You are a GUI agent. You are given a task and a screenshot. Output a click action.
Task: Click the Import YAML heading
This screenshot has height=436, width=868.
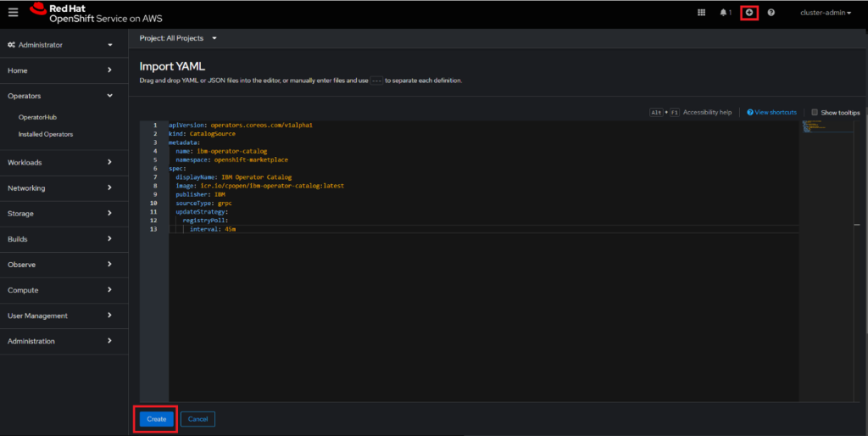tap(172, 66)
